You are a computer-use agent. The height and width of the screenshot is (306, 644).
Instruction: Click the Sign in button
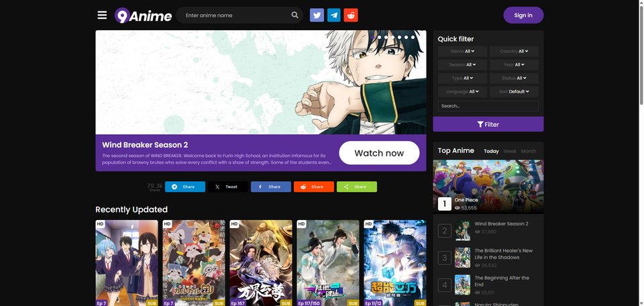523,15
